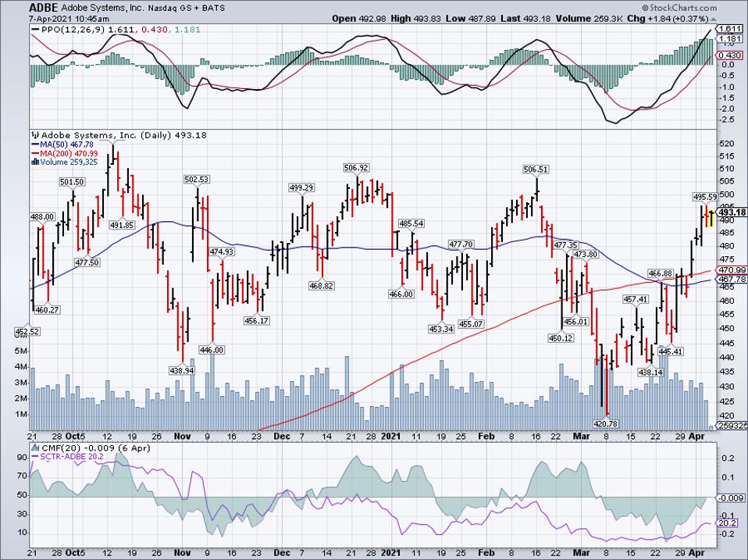Click the High 493.83 header value
The image size is (748, 560).
(415, 19)
